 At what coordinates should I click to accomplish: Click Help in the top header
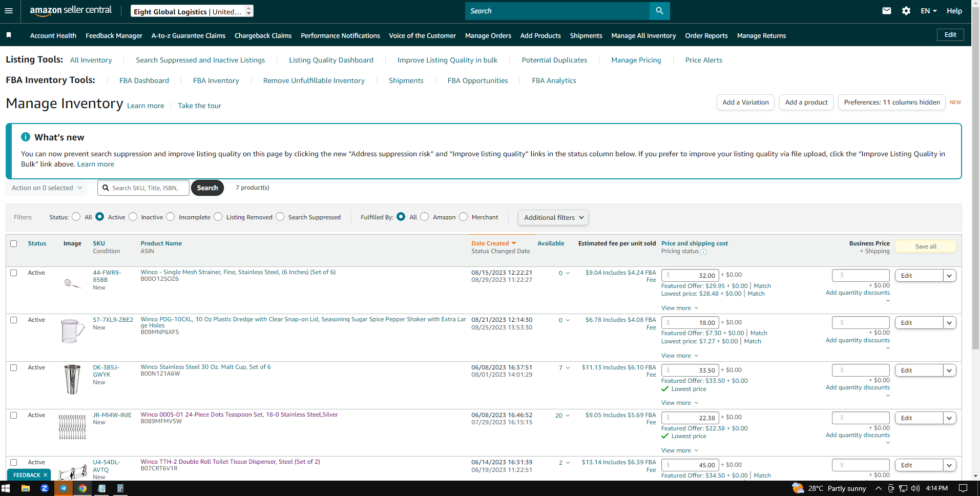[x=954, y=11]
